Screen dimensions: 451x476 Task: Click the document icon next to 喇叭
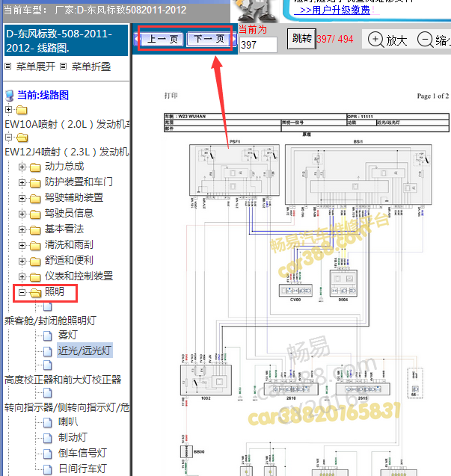[x=48, y=423]
